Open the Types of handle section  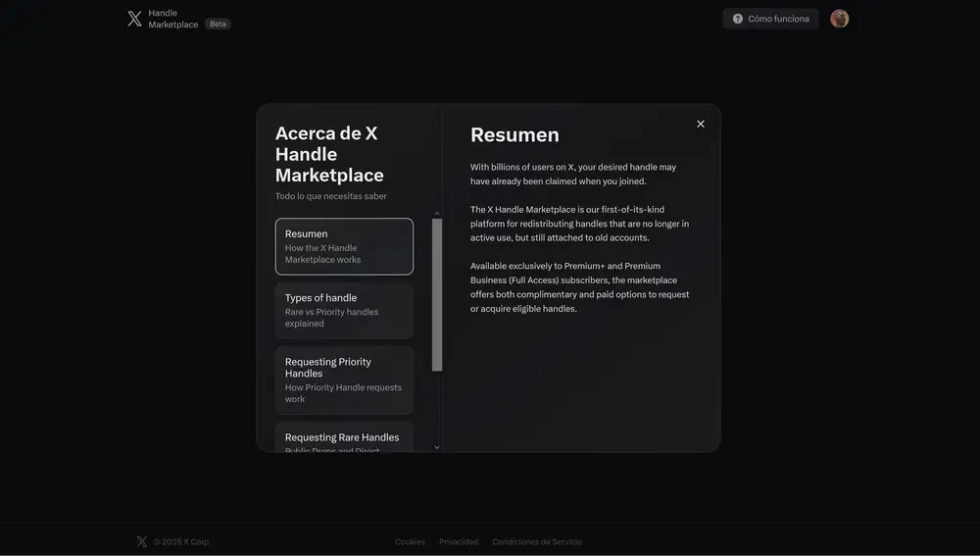pos(344,310)
